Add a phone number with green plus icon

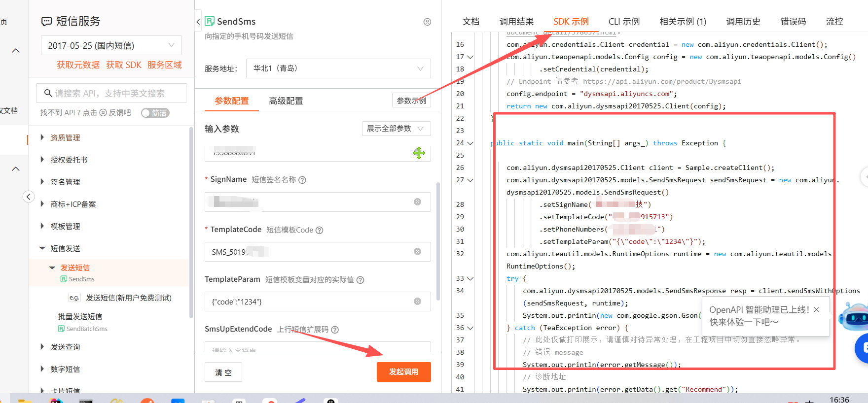pyautogui.click(x=419, y=153)
